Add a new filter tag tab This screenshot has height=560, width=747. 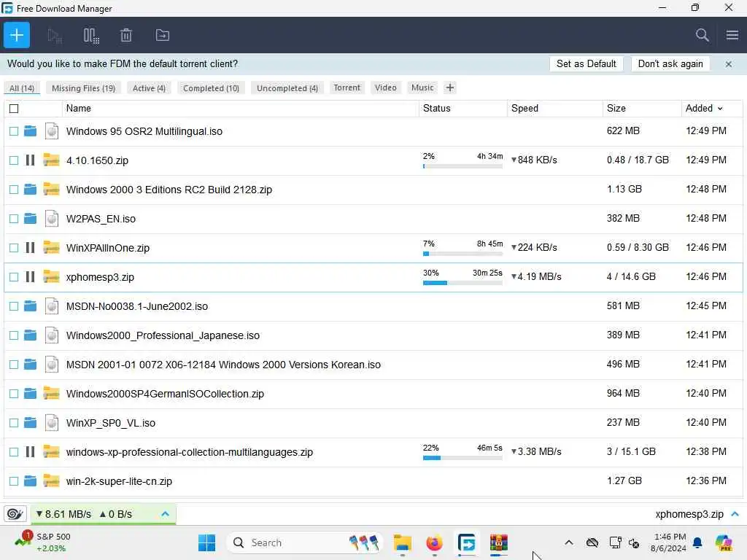click(x=449, y=87)
